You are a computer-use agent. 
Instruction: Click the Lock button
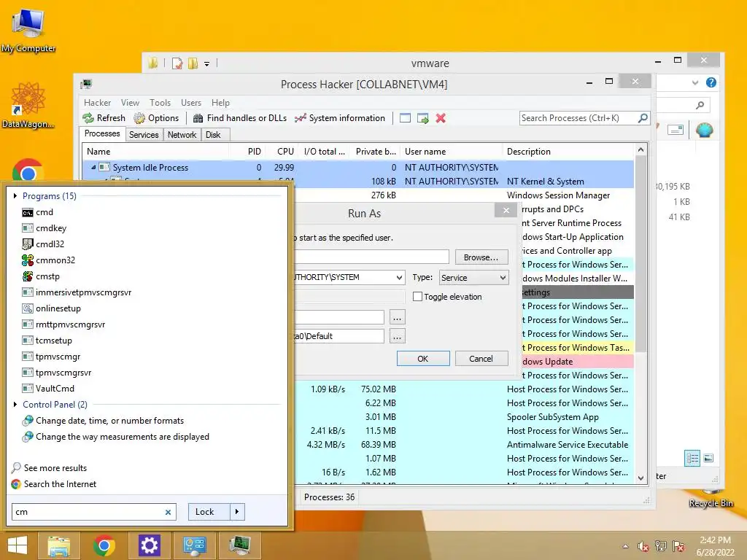(209, 512)
